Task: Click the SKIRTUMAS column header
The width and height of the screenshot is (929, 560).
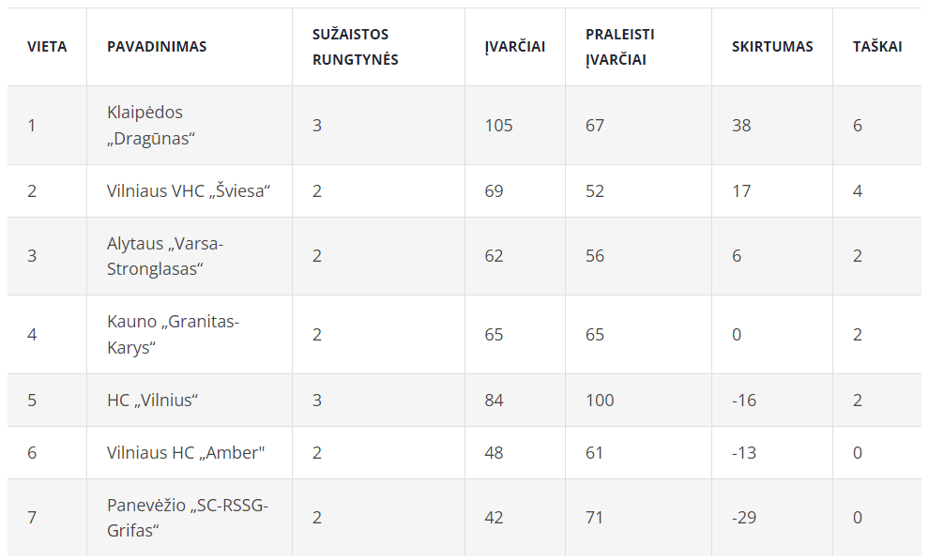Action: coord(772,47)
